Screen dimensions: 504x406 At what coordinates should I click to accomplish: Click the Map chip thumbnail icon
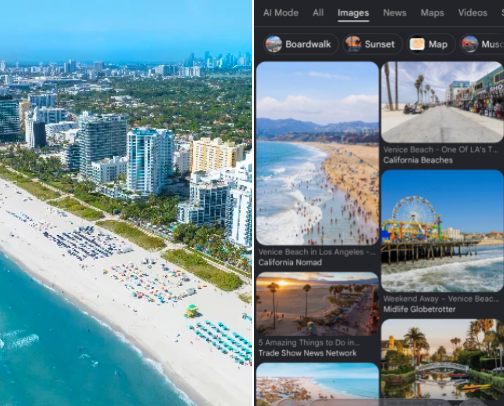417,44
